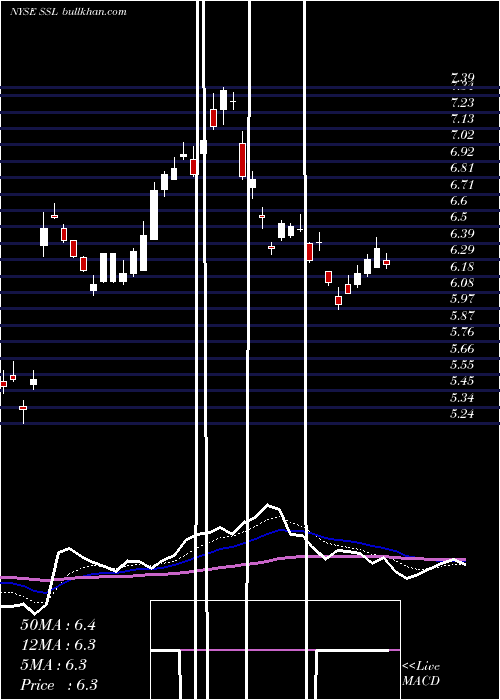Click the 5.87 price axis label
The image size is (500, 700).
462,316
